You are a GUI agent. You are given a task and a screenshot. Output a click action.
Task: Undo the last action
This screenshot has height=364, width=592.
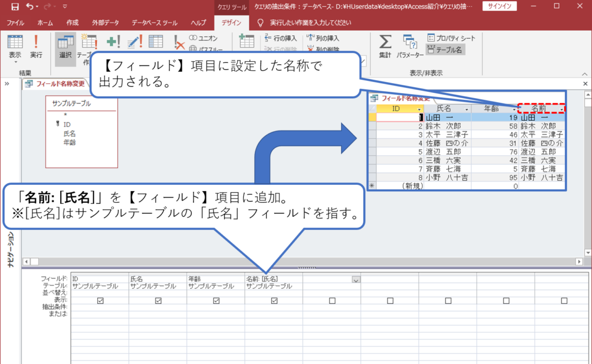tap(29, 6)
